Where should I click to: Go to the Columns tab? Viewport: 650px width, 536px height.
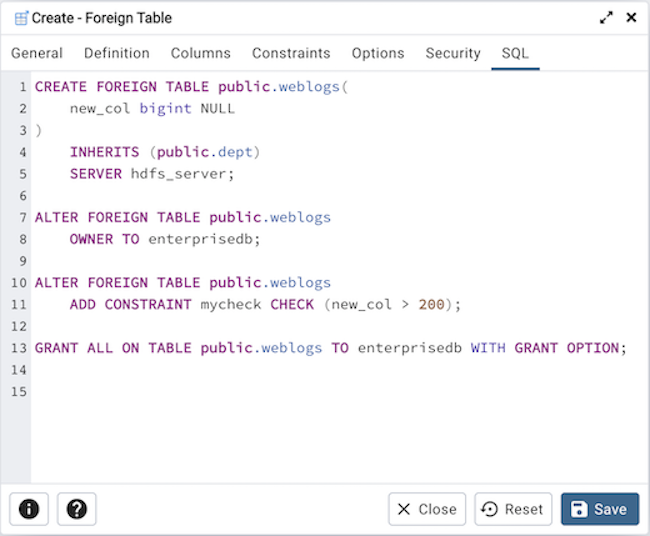coord(200,53)
